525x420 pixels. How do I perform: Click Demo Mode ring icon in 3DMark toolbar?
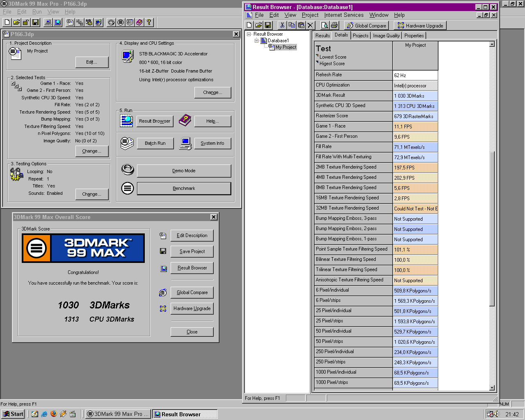click(x=111, y=23)
